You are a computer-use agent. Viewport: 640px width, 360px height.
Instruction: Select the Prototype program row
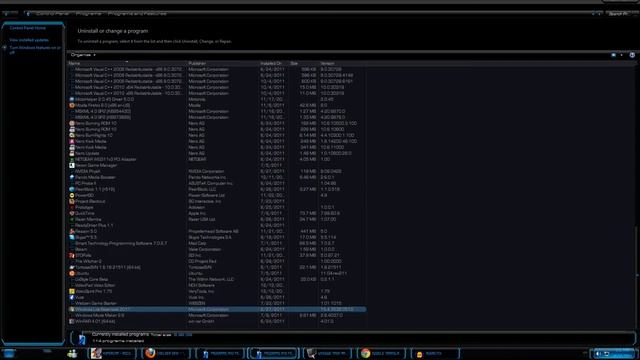[217, 207]
